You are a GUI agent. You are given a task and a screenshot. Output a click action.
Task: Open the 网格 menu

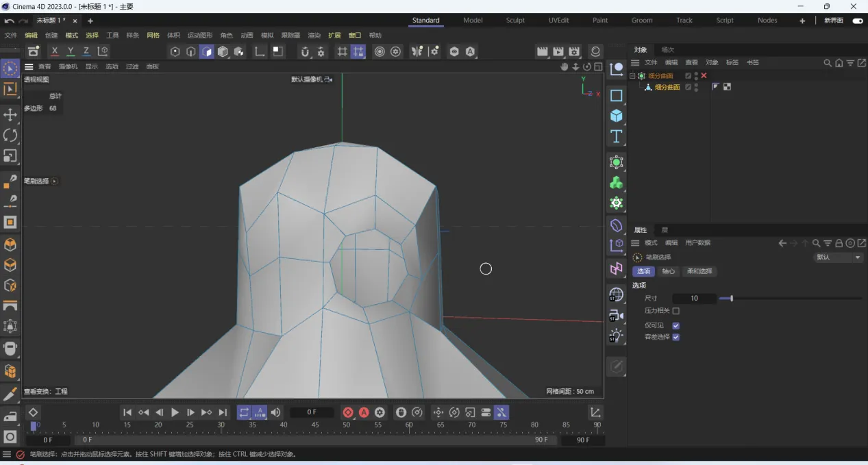pos(153,35)
